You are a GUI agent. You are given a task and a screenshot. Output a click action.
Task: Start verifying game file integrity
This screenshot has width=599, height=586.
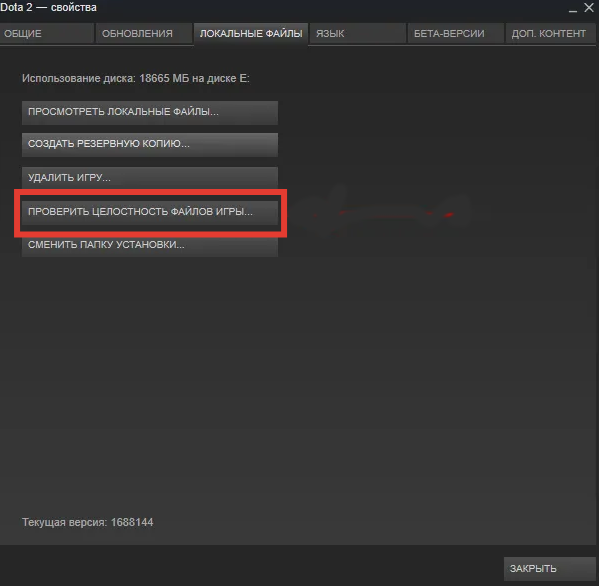pos(150,212)
